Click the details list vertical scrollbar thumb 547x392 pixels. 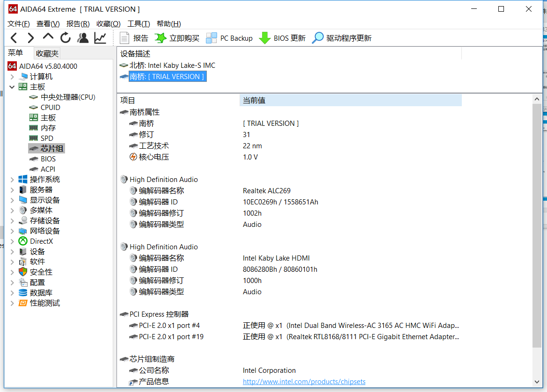click(x=537, y=225)
